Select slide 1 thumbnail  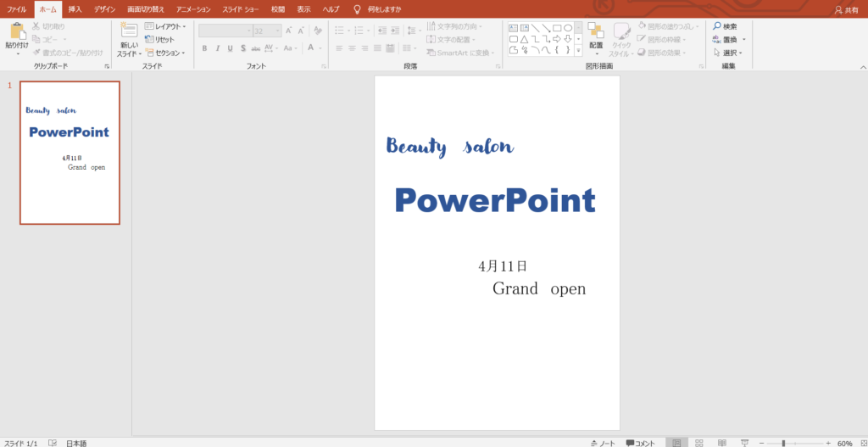coord(70,153)
